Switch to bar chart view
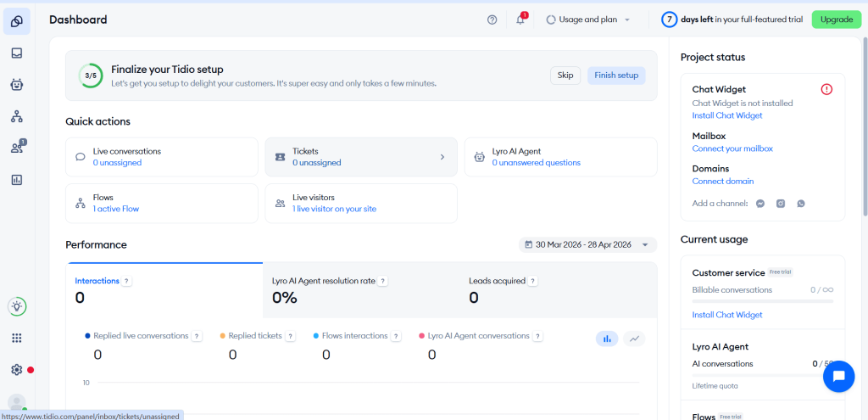This screenshot has height=420, width=868. (x=607, y=339)
